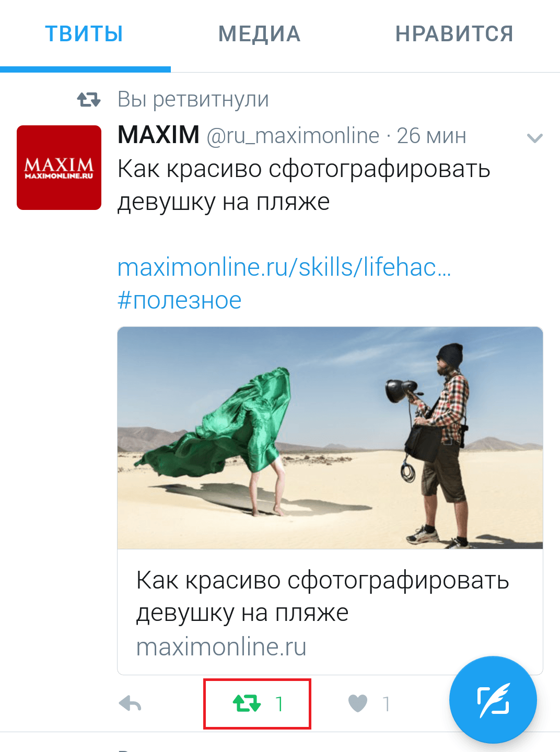The image size is (560, 752).
Task: Tap the like count number
Action: coord(387,704)
